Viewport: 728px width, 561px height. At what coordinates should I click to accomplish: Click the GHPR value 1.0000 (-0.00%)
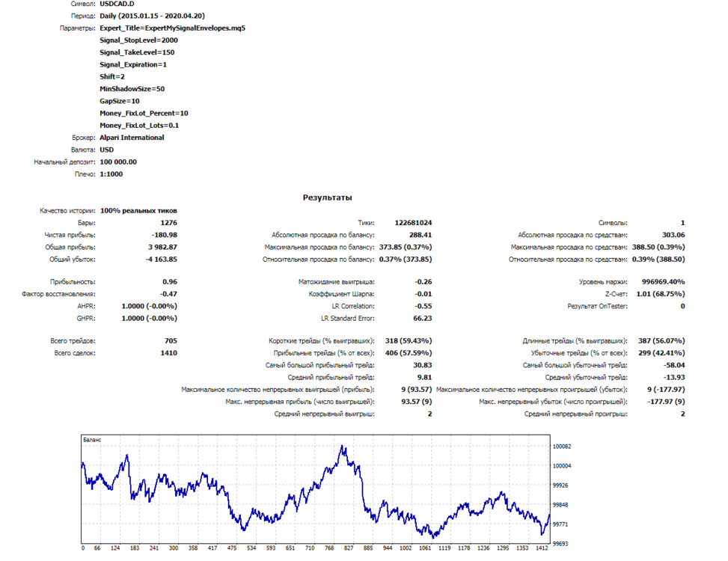coord(149,319)
